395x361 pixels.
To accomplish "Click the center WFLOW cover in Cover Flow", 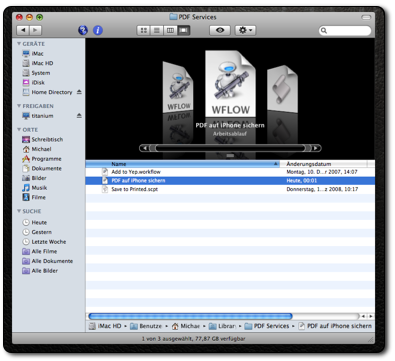I will (x=230, y=84).
